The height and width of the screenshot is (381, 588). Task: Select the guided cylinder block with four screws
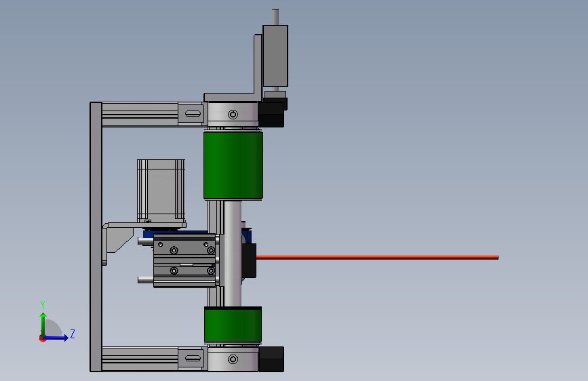click(x=184, y=260)
